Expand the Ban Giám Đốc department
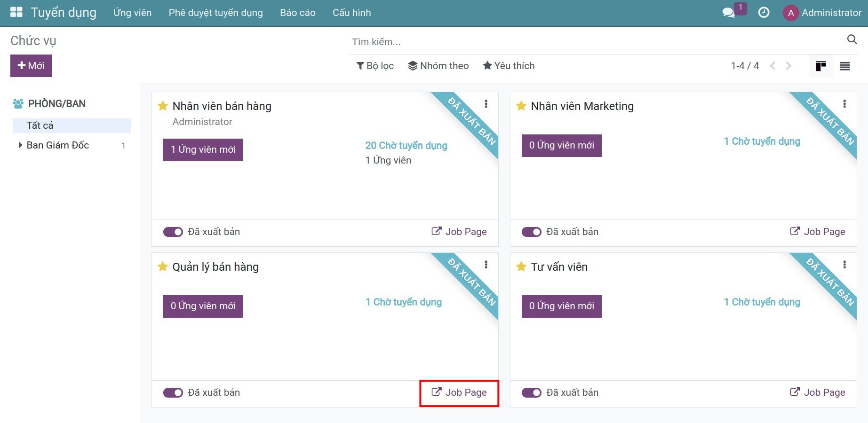 (x=20, y=145)
